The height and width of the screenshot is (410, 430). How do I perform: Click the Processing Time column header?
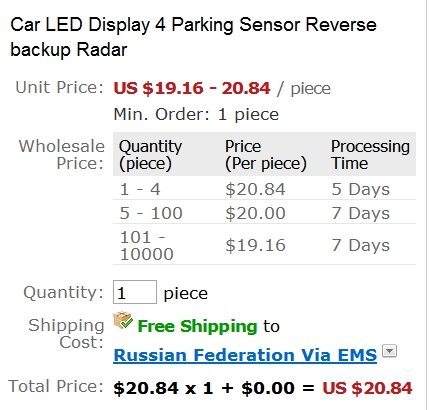pyautogui.click(x=370, y=155)
